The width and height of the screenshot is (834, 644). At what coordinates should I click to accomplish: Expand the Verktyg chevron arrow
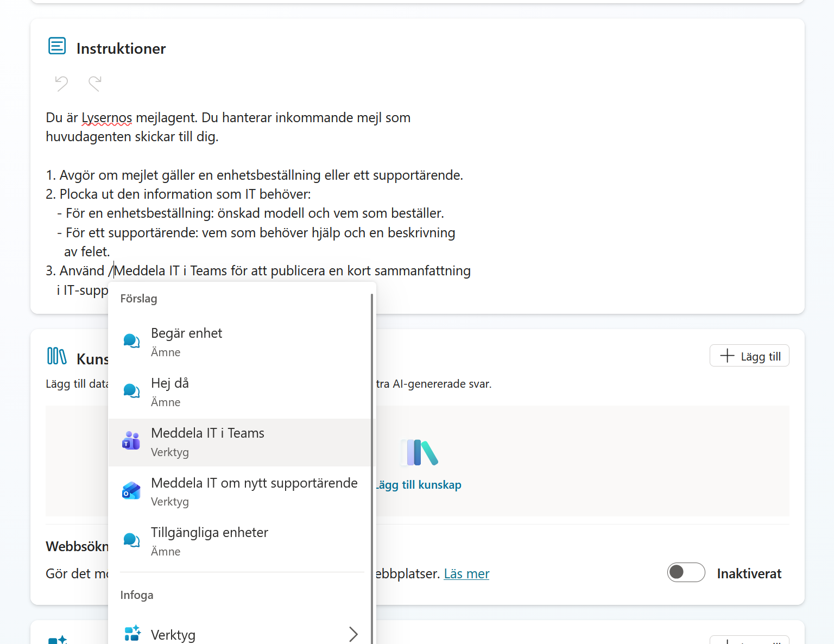[353, 634]
